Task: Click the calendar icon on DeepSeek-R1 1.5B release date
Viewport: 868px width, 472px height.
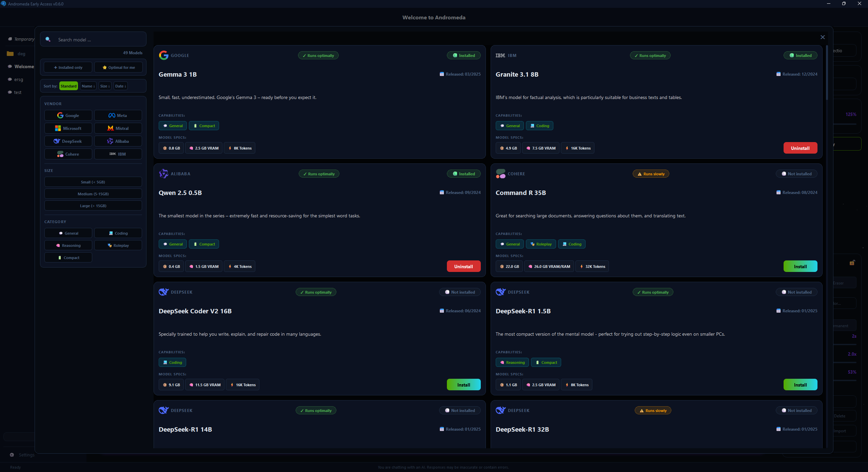Action: [778, 311]
